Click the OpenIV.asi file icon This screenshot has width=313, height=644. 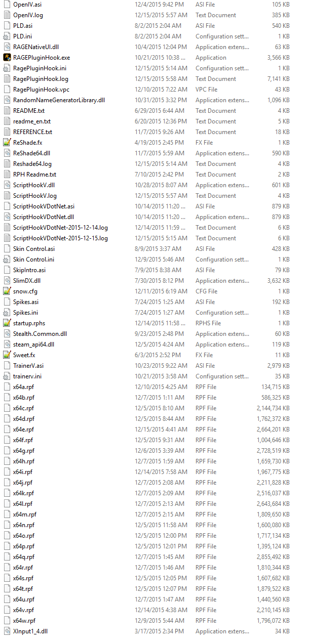[x=7, y=5]
